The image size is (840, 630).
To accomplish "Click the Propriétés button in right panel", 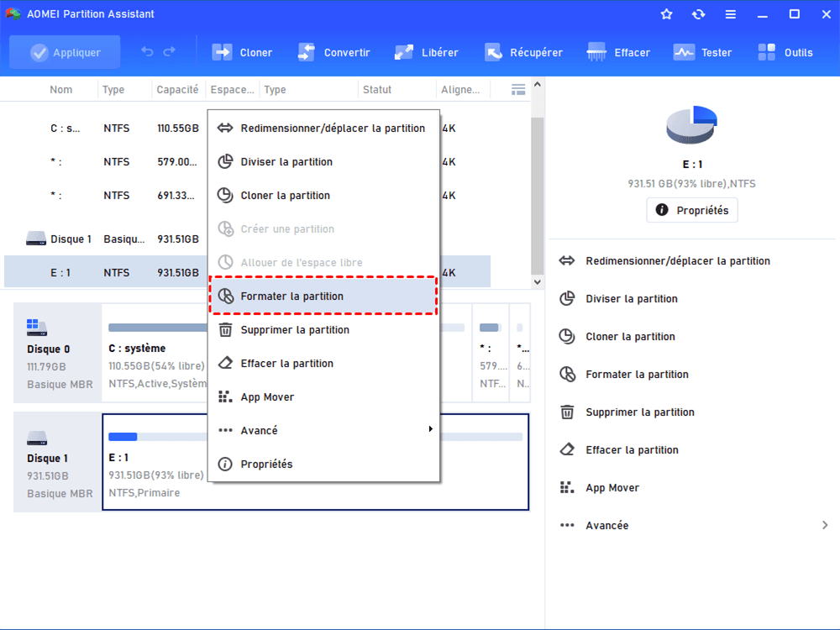I will [x=691, y=210].
